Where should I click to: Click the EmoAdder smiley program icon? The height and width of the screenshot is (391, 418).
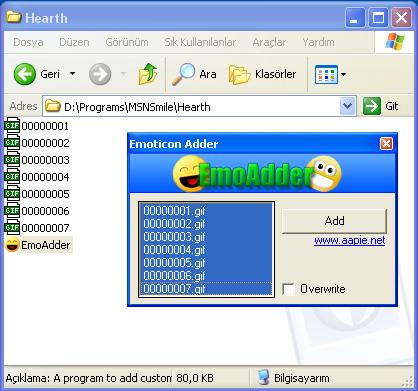coord(12,245)
